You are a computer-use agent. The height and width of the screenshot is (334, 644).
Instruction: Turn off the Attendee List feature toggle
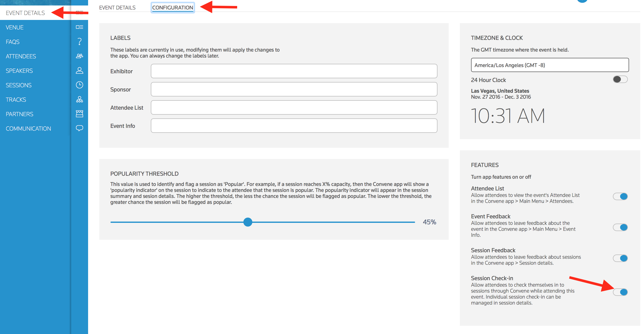pos(620,196)
